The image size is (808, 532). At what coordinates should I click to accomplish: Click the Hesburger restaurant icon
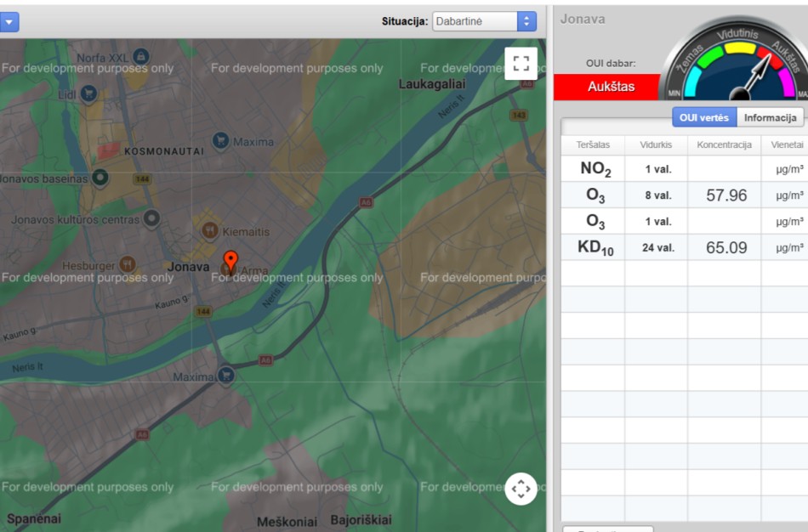coord(127,264)
